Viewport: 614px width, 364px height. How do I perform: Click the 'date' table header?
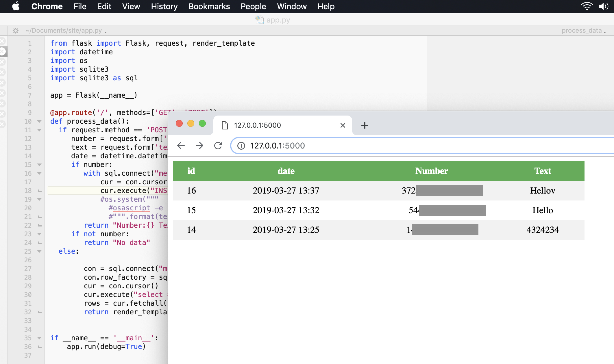pyautogui.click(x=286, y=171)
